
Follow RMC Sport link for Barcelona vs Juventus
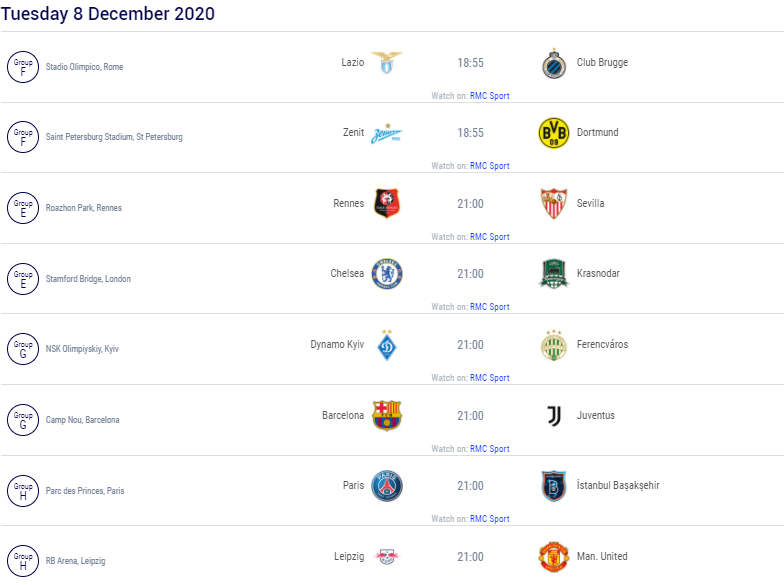[x=490, y=449]
